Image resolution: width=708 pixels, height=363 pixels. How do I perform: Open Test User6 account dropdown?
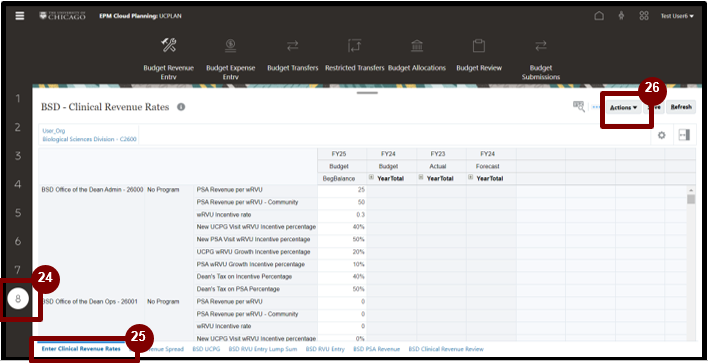click(x=677, y=16)
